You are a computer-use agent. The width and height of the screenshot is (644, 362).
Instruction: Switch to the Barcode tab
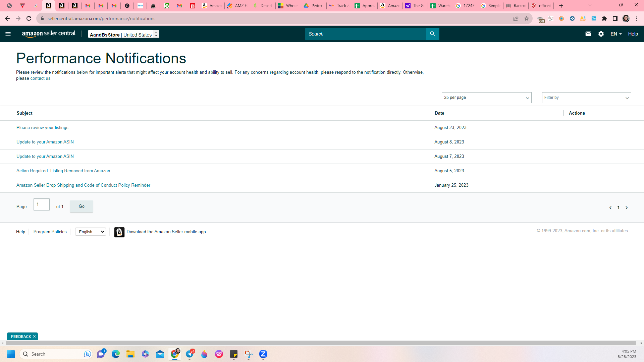(x=516, y=6)
